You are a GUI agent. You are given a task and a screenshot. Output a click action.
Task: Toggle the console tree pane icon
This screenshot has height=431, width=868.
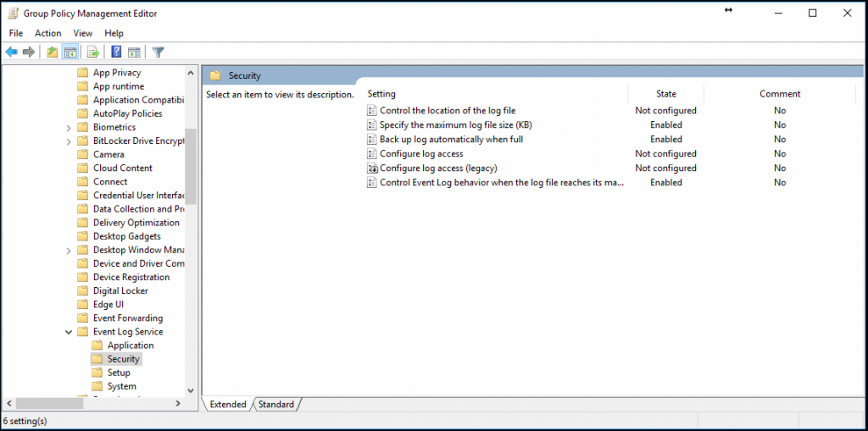click(x=70, y=52)
